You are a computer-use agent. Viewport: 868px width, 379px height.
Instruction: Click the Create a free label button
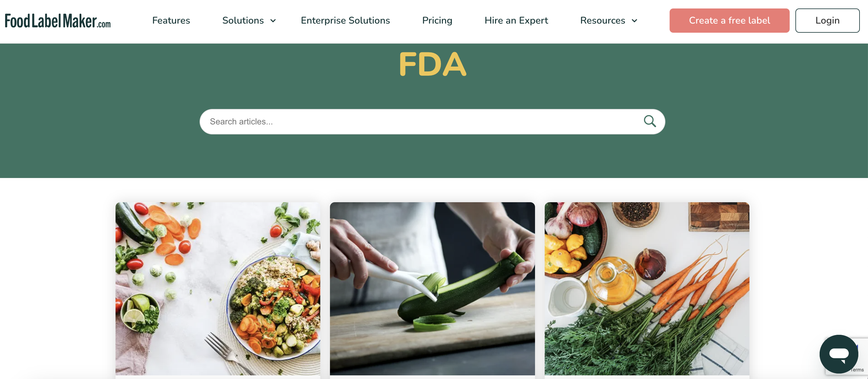click(x=729, y=21)
